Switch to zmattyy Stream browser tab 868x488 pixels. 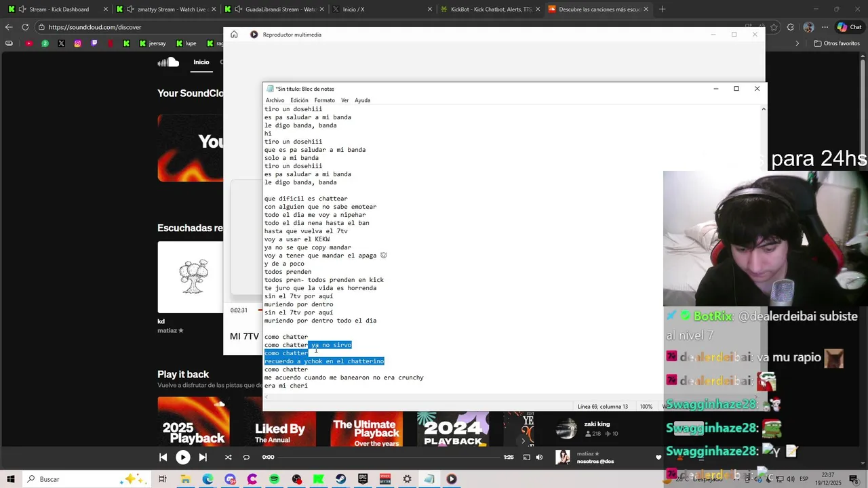tap(166, 9)
